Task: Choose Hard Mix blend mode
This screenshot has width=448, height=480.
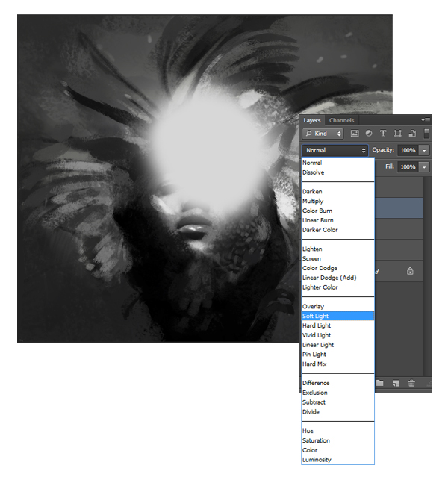Action: (337, 364)
